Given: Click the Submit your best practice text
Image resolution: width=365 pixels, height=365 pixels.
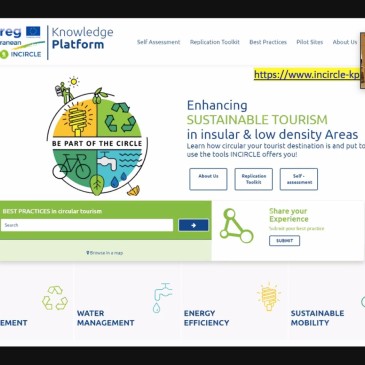Looking at the screenshot, I should (x=297, y=229).
